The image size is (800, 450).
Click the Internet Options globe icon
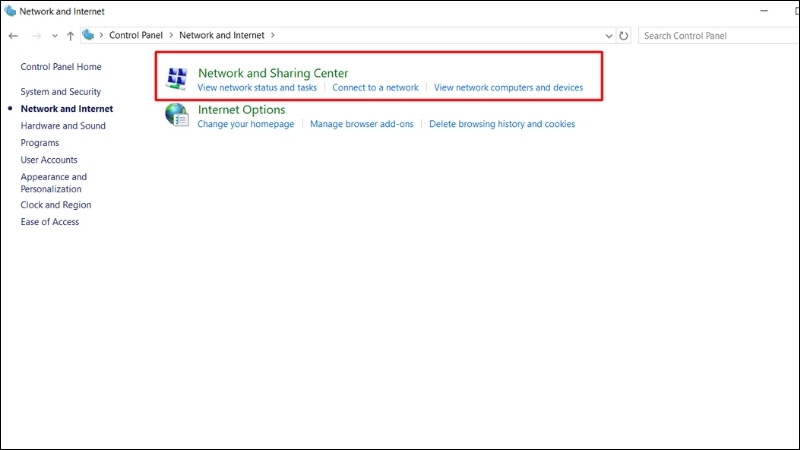(x=177, y=115)
